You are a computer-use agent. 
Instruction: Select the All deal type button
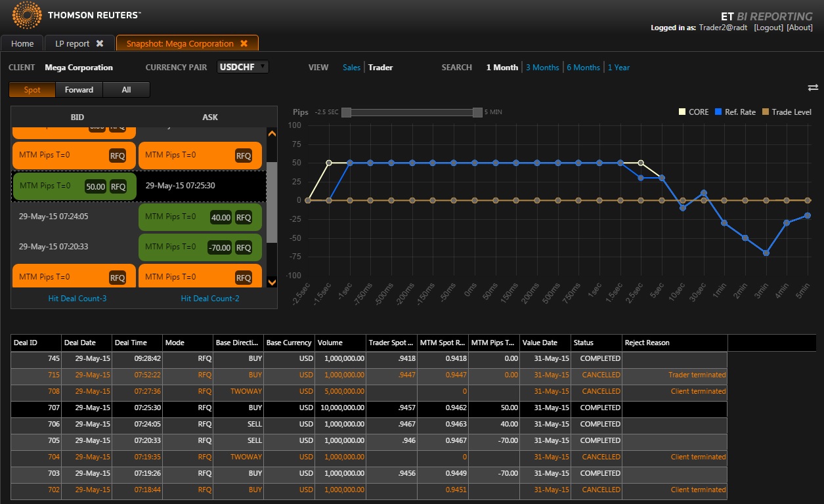click(x=126, y=90)
